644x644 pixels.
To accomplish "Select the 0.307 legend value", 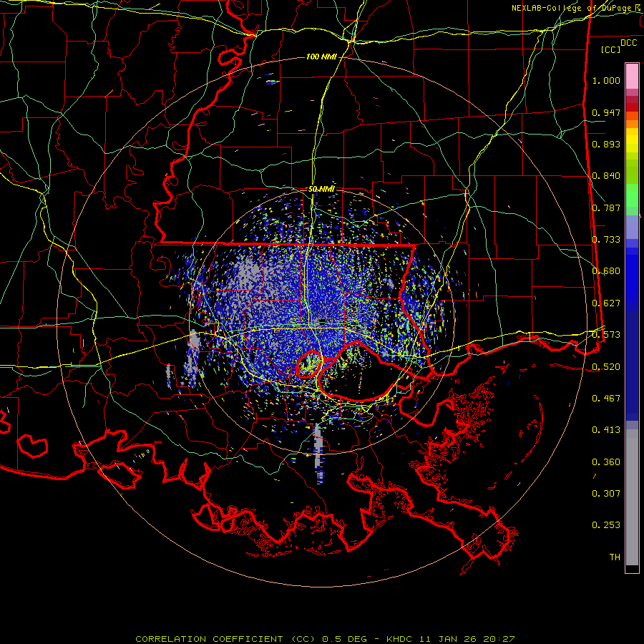I will (x=606, y=494).
